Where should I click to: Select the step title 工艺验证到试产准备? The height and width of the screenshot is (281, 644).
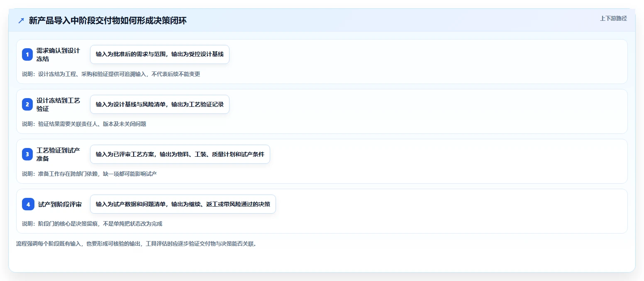point(58,154)
